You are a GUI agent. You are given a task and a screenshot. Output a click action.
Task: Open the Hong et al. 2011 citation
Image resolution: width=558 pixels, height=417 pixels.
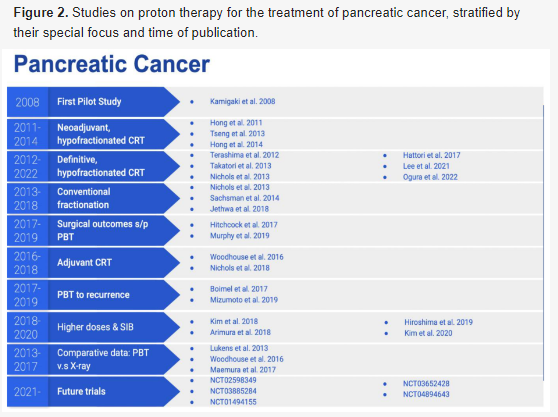point(236,123)
